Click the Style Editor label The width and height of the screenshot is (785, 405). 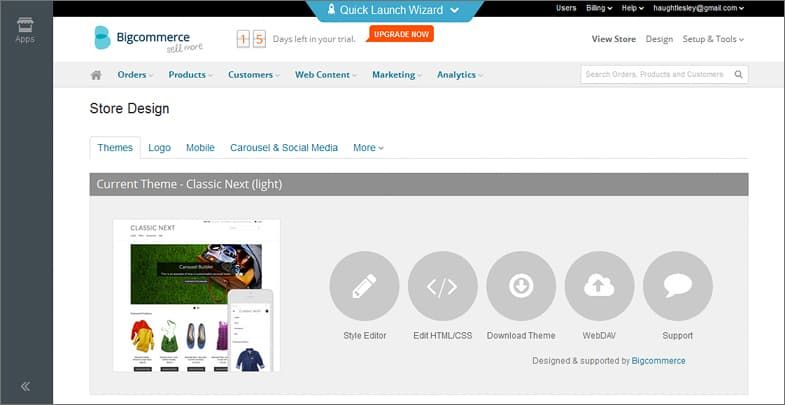tap(364, 335)
